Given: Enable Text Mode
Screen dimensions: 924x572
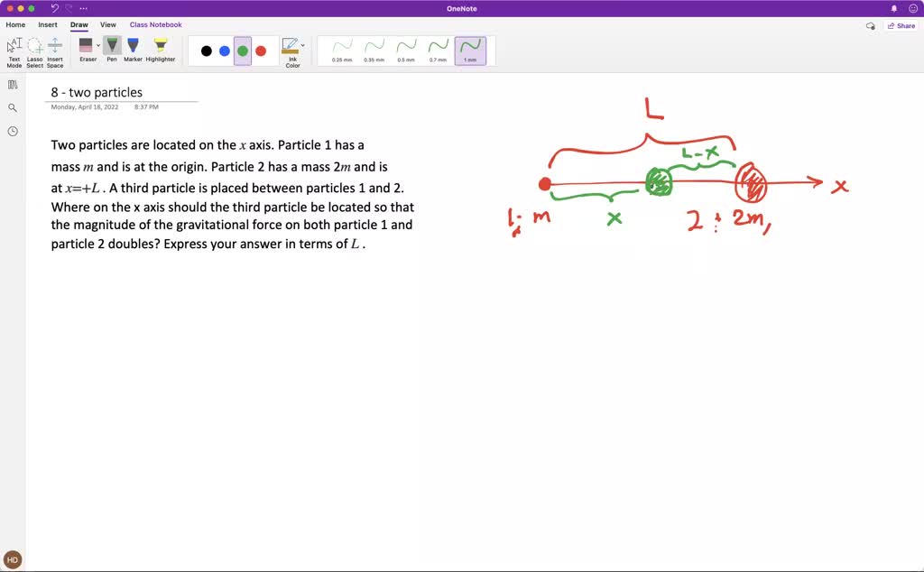Looking at the screenshot, I should 14,50.
